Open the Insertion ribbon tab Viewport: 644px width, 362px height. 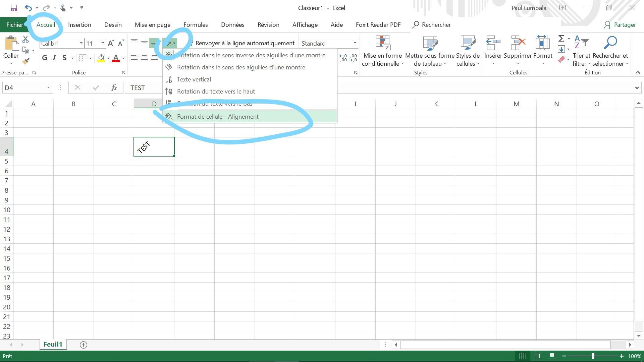tap(79, 25)
